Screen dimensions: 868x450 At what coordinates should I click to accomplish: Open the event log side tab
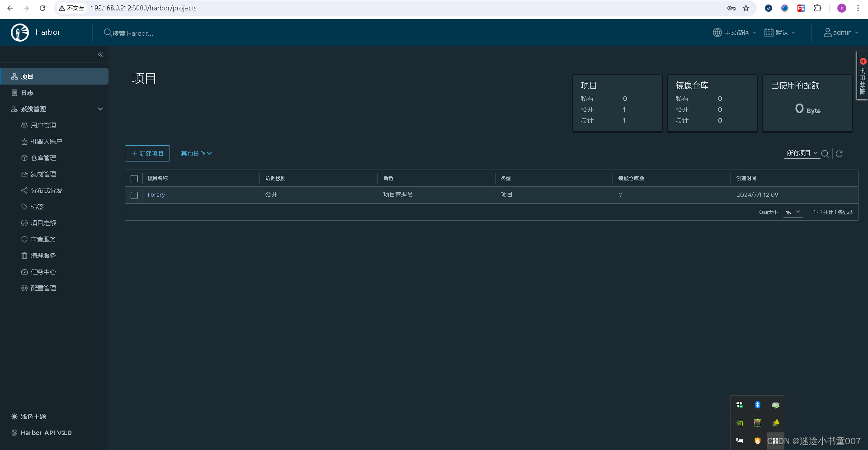(863, 76)
